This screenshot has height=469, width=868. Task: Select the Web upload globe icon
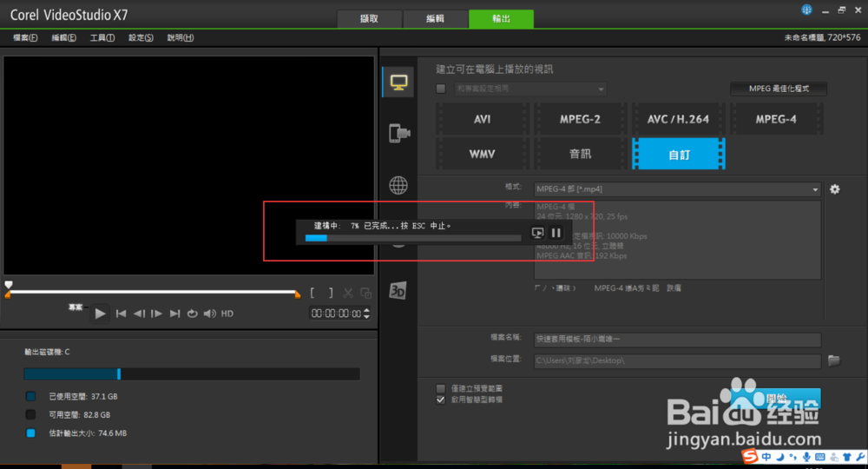(398, 185)
